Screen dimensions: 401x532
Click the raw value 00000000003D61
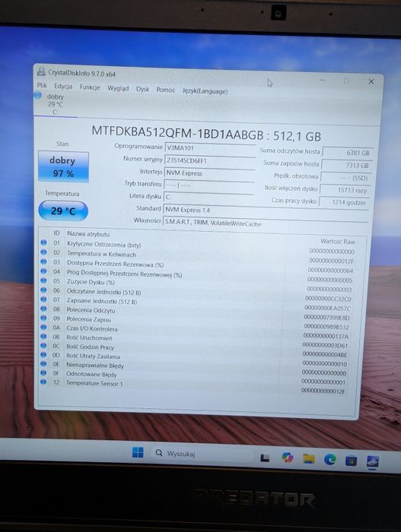coord(325,345)
